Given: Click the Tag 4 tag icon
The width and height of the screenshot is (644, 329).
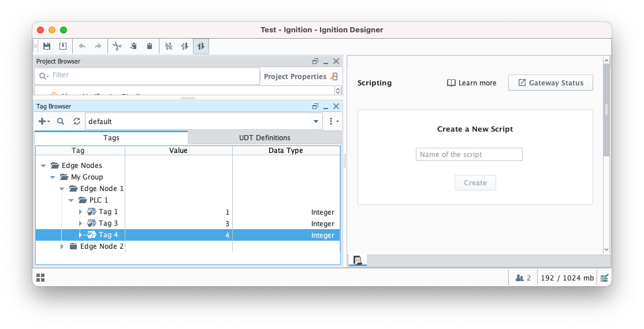Looking at the screenshot, I should (x=92, y=235).
